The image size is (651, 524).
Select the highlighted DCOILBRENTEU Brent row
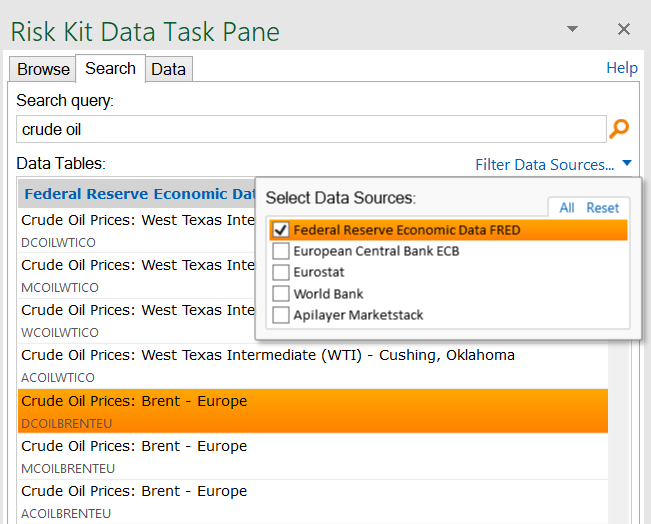[x=313, y=411]
